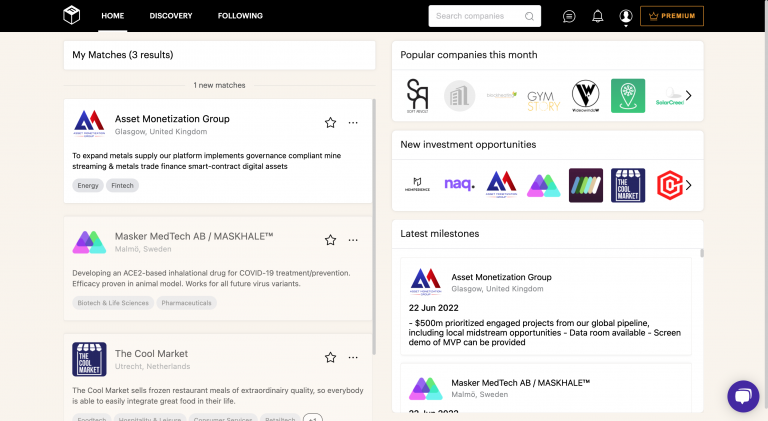Favorite Masker MedTech AB with star
Screen dimensions: 768x421
coord(331,240)
